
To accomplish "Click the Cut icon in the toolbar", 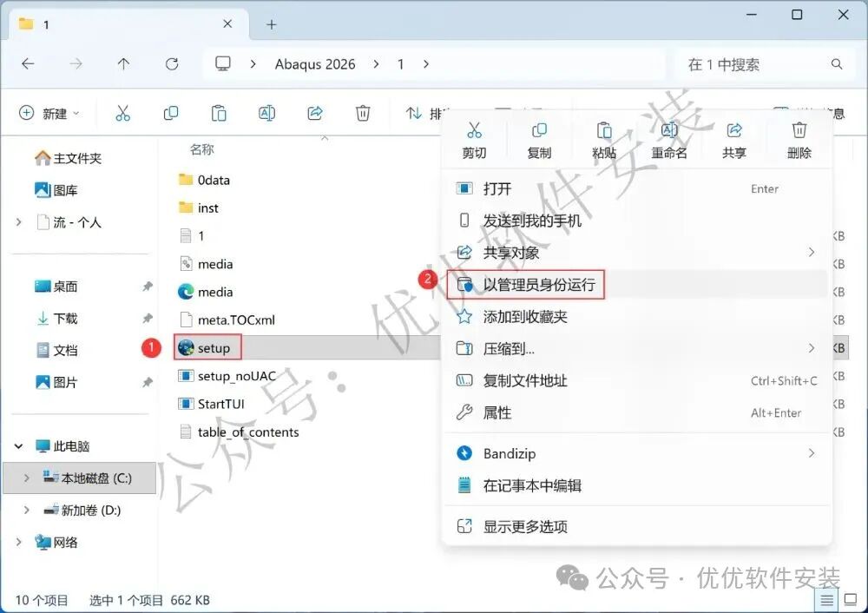I will (x=123, y=114).
